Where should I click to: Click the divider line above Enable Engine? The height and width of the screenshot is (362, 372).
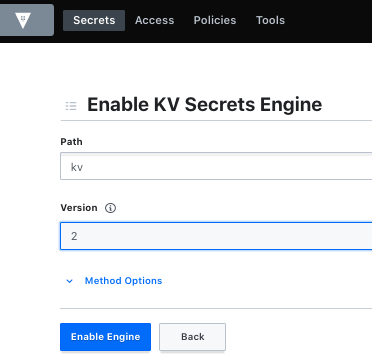216,308
